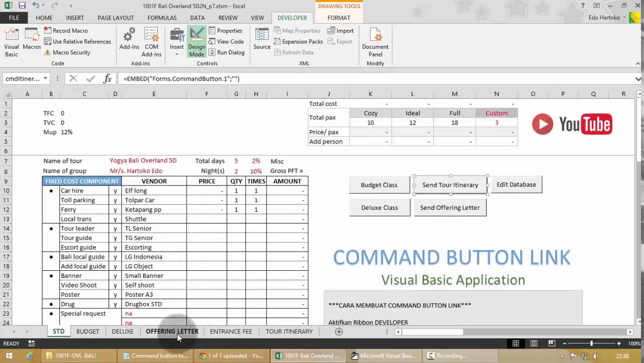Image resolution: width=644 pixels, height=363 pixels.
Task: Redo the action
Action: coord(53,6)
